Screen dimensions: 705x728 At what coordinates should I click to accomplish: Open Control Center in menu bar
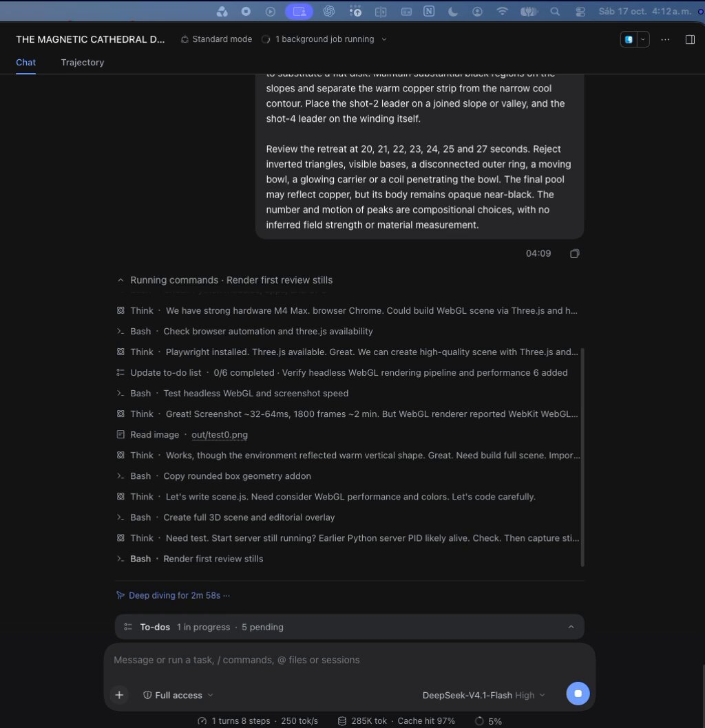point(580,11)
